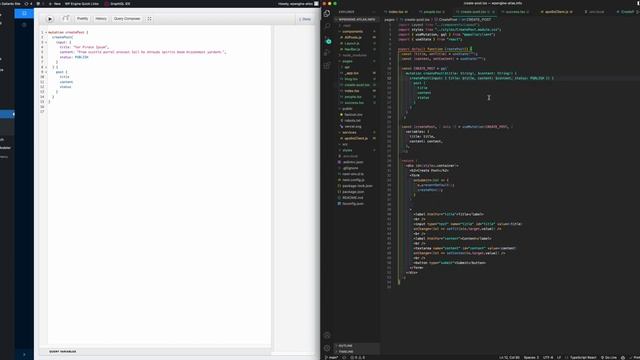This screenshot has width=640, height=360.
Task: Click the Spaces indentation status item
Action: [531, 358]
